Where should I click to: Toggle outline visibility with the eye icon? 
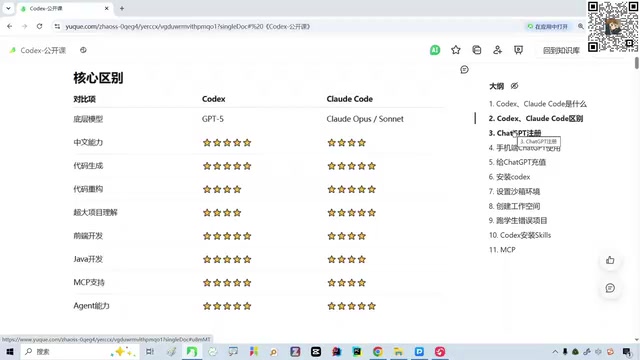pos(514,86)
